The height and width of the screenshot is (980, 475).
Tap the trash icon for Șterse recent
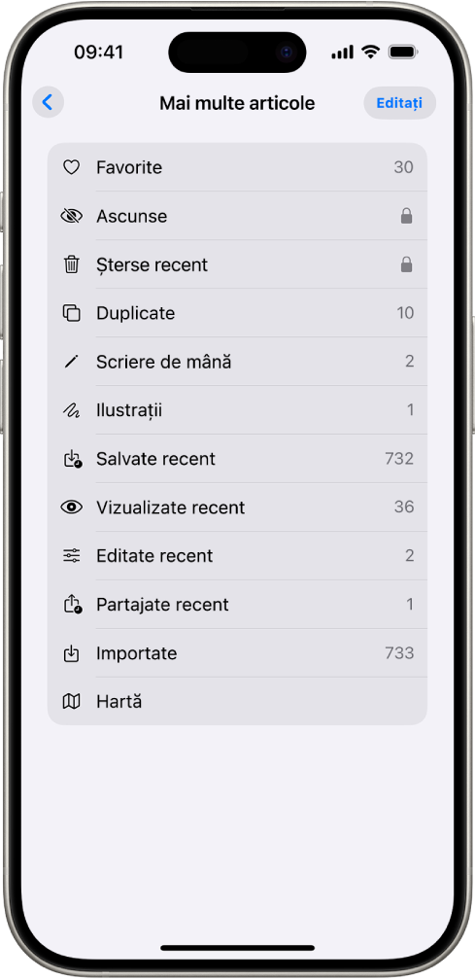tap(72, 264)
